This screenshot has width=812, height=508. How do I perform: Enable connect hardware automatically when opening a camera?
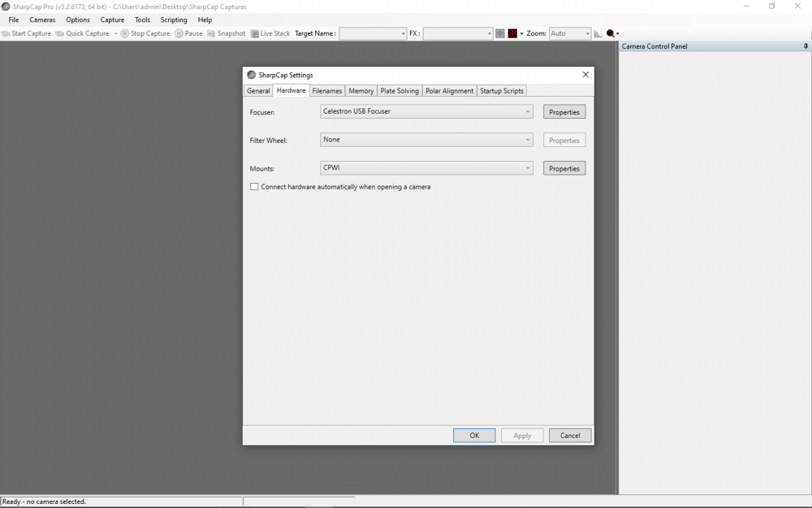[255, 187]
